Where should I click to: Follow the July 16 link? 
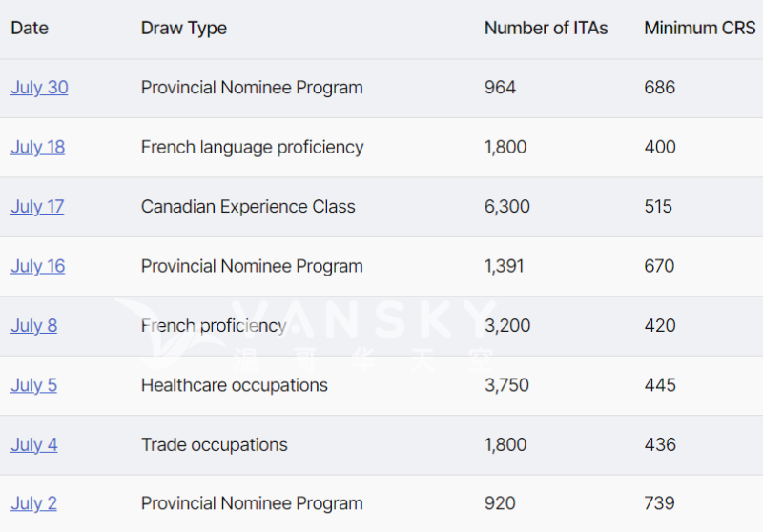click(x=38, y=266)
